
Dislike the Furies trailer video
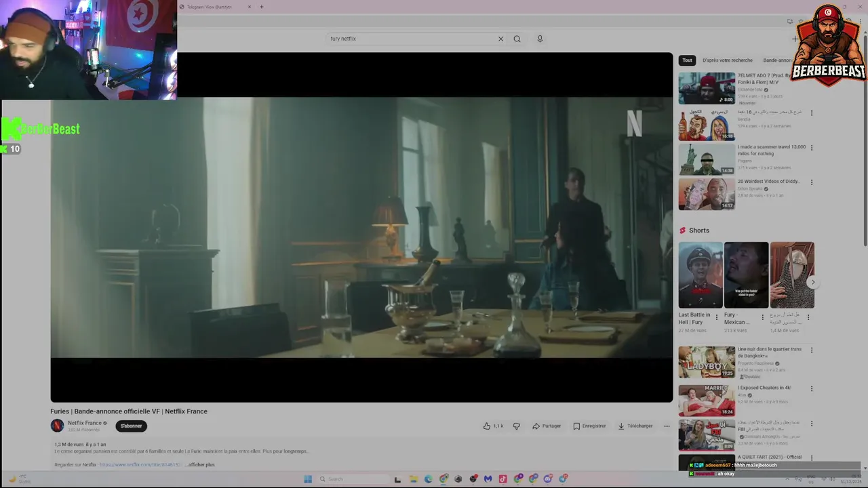[x=517, y=426]
